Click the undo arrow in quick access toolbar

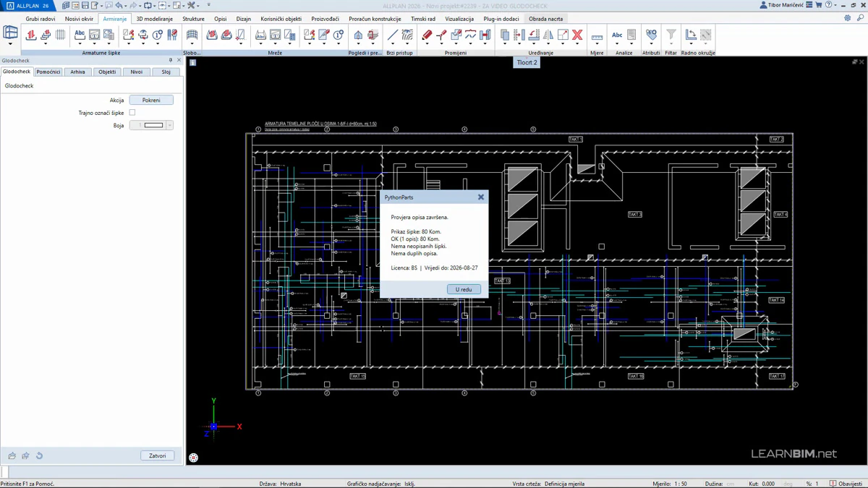coord(119,5)
